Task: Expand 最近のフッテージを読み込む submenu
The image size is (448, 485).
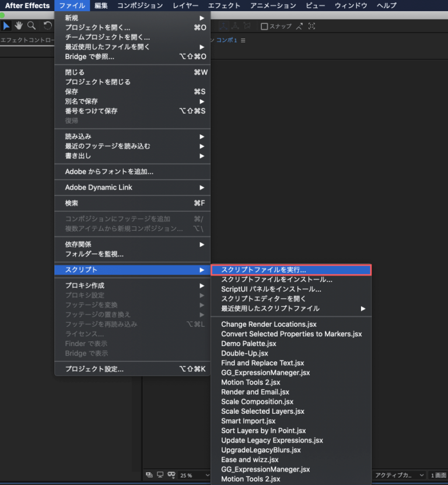Action: tap(132, 146)
